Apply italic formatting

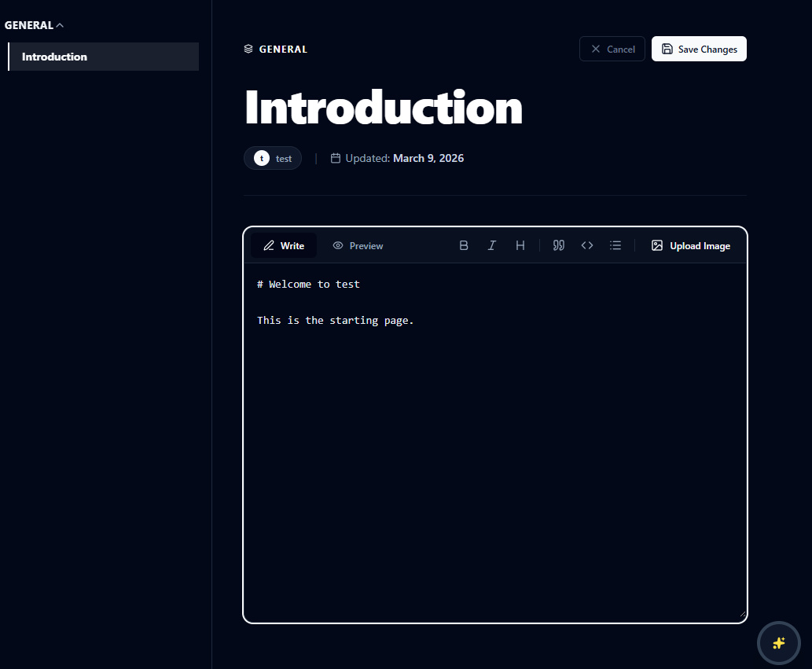tap(492, 245)
